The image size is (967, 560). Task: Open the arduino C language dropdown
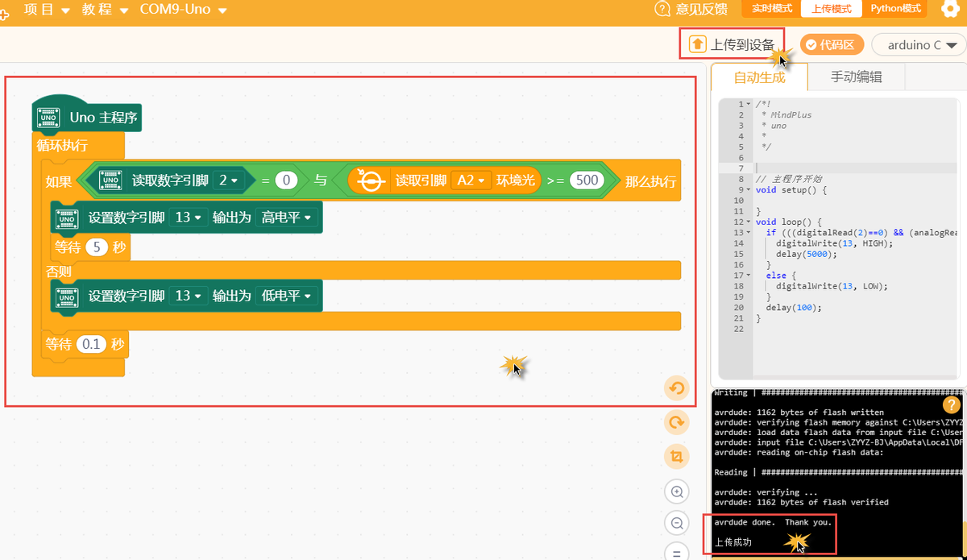pyautogui.click(x=918, y=44)
